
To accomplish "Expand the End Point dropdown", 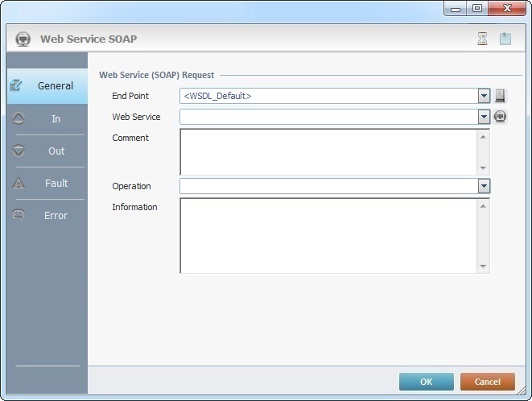I will [484, 96].
